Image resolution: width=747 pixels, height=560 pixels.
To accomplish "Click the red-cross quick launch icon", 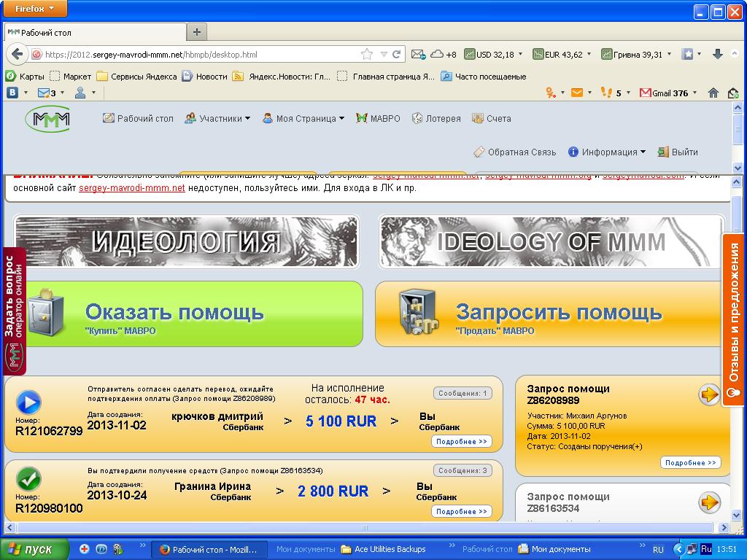I will (85, 548).
